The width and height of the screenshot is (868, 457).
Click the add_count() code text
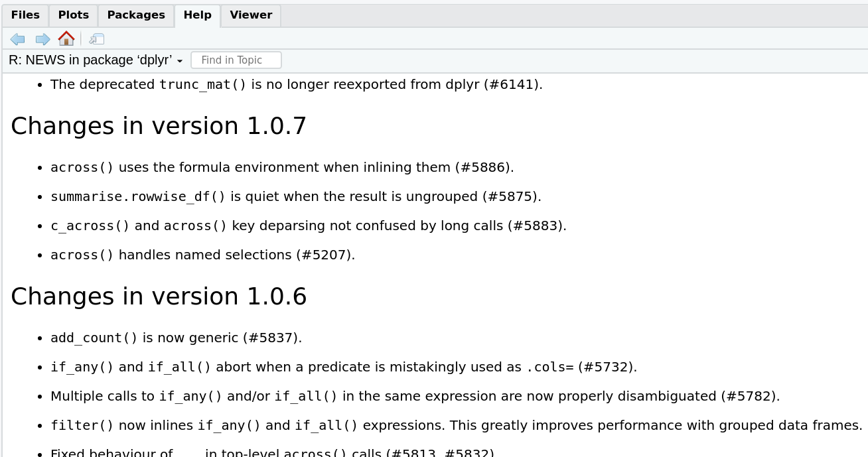point(94,338)
